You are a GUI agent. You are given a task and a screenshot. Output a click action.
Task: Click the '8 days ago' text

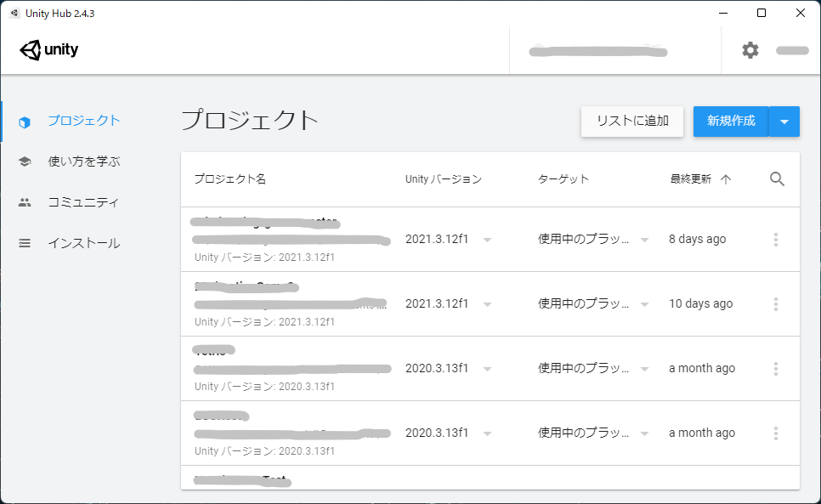(x=697, y=239)
